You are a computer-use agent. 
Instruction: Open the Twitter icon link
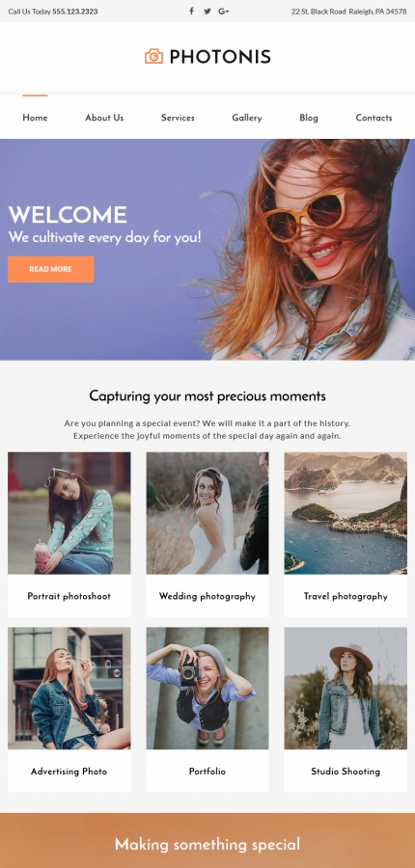(x=207, y=11)
